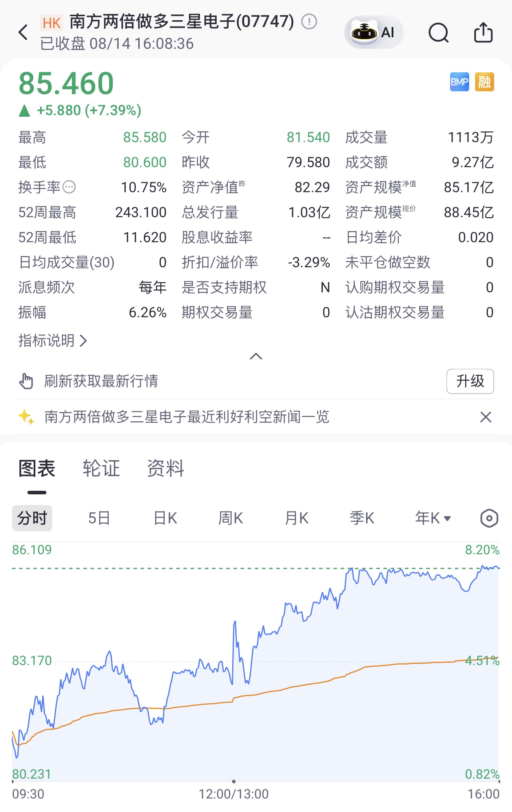Tap the 资产规模 现价 value 88.45亿

click(x=469, y=212)
